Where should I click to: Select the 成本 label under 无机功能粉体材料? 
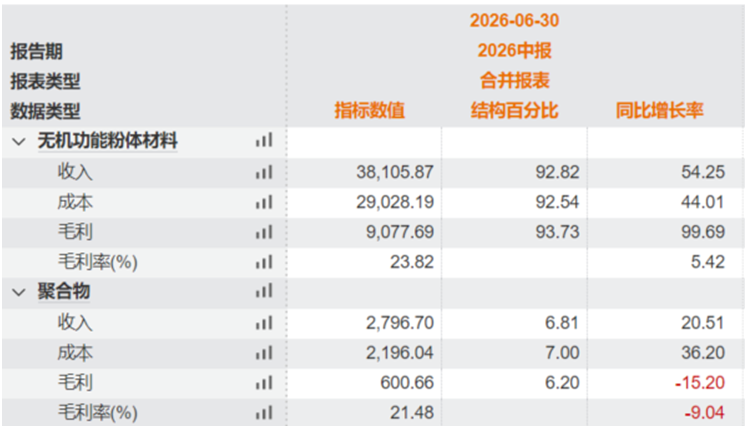(75, 202)
